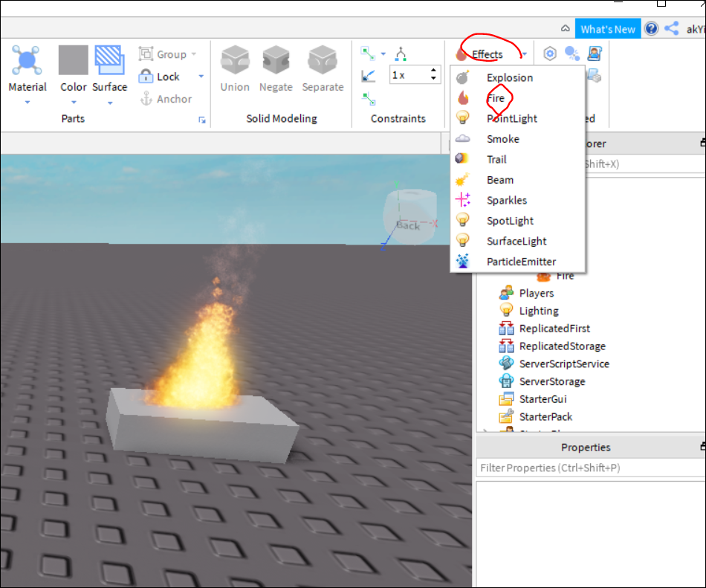Viewport: 706px width, 588px height.
Task: Select StarterGui in Explorer
Action: pos(543,399)
